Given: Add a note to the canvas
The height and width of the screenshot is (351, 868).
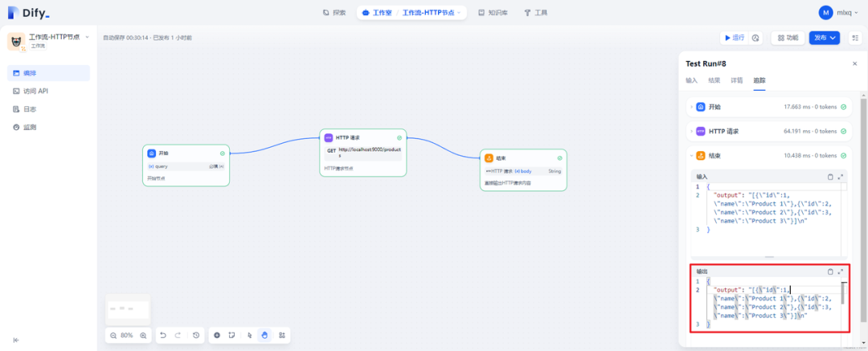Looking at the screenshot, I should 231,335.
